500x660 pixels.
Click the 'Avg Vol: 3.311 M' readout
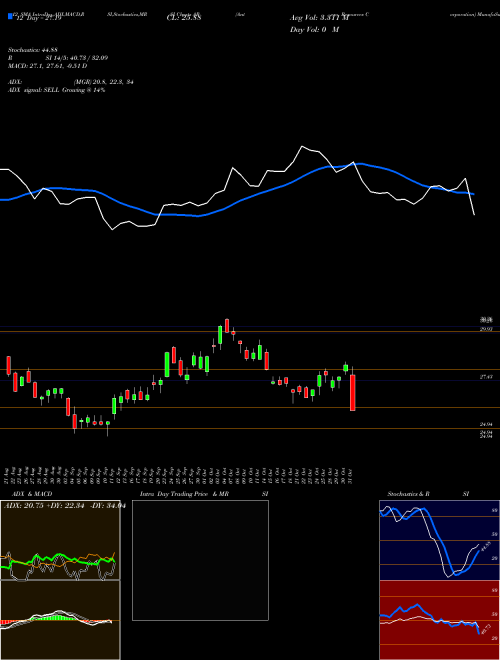point(319,18)
